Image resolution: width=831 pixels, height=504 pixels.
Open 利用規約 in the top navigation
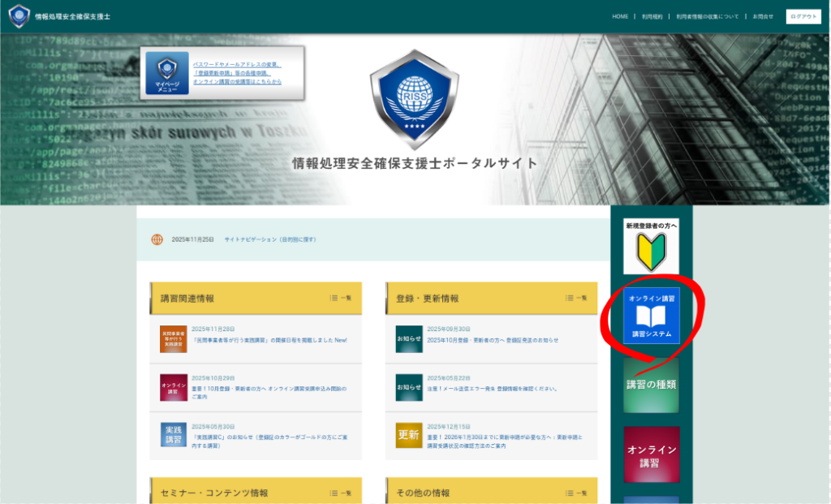[x=652, y=16]
